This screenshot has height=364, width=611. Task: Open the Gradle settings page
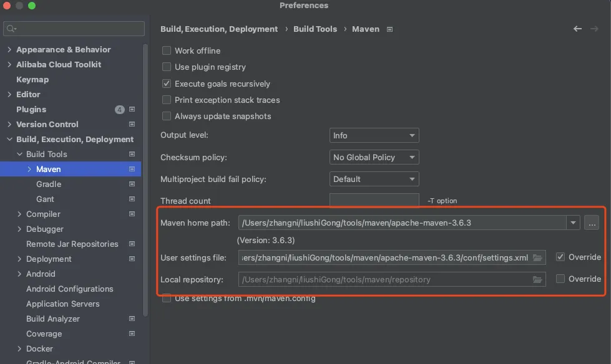tap(49, 184)
